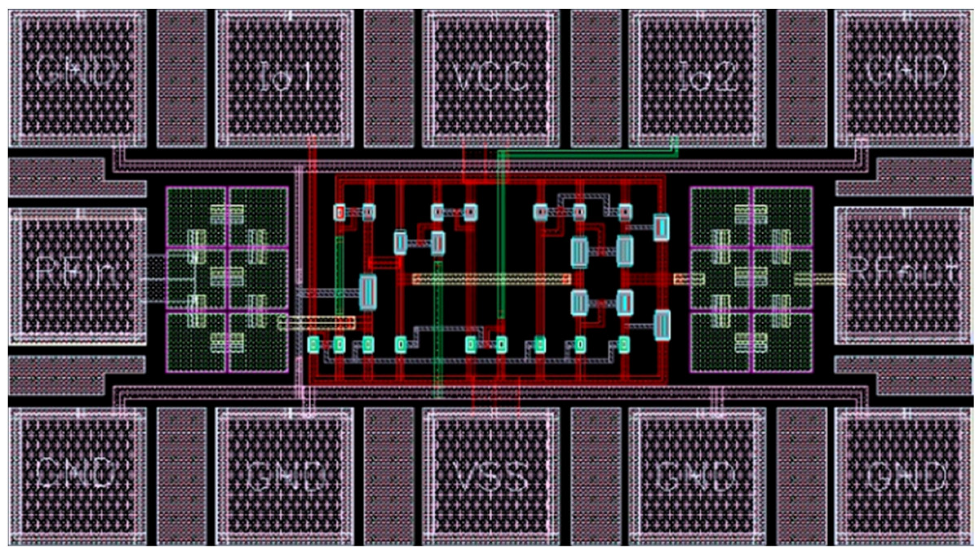This screenshot has width=980, height=557.
Task: Click the VSS supply pad
Action: [491, 476]
